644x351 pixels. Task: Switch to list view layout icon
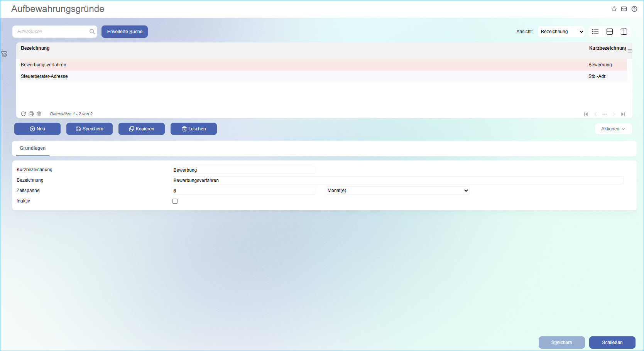click(595, 32)
